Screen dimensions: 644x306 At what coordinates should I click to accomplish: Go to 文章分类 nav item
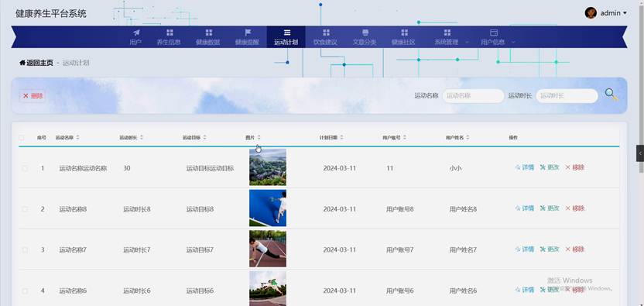pos(365,37)
